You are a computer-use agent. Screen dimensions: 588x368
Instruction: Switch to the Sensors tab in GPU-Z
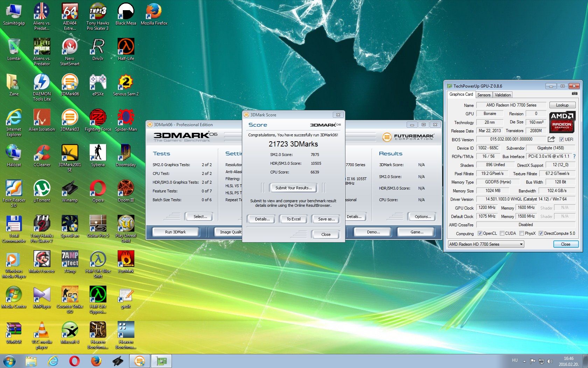pos(484,95)
